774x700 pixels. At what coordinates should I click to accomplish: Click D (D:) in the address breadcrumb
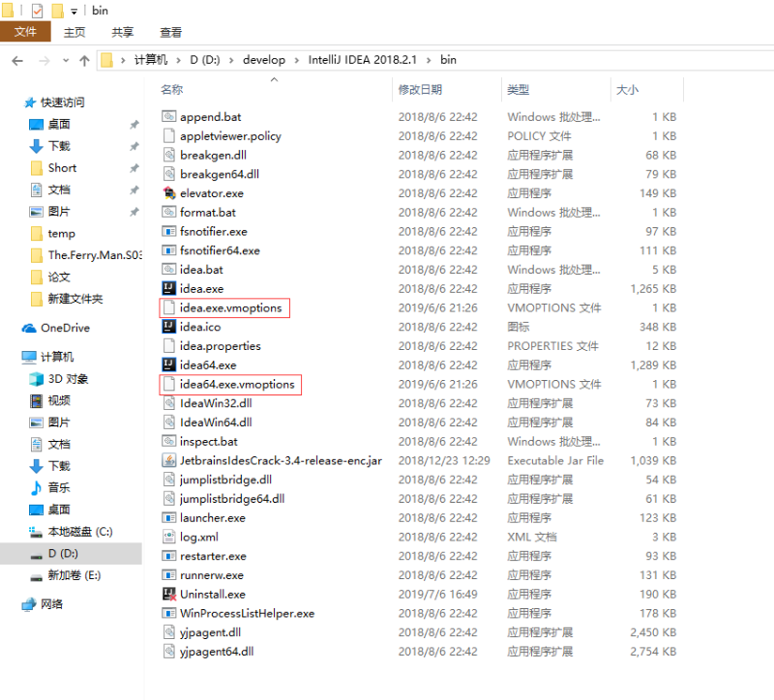(x=205, y=60)
